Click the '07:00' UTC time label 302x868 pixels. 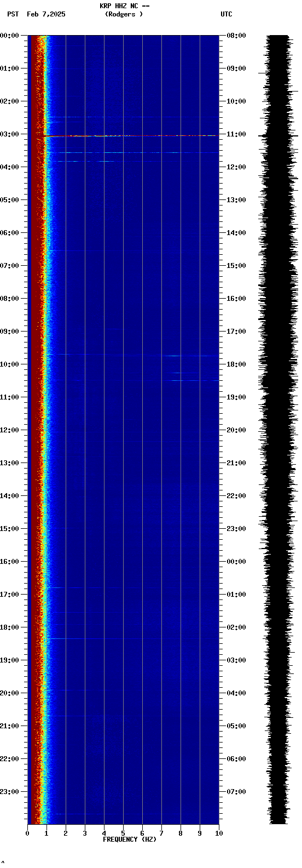pos(236,792)
